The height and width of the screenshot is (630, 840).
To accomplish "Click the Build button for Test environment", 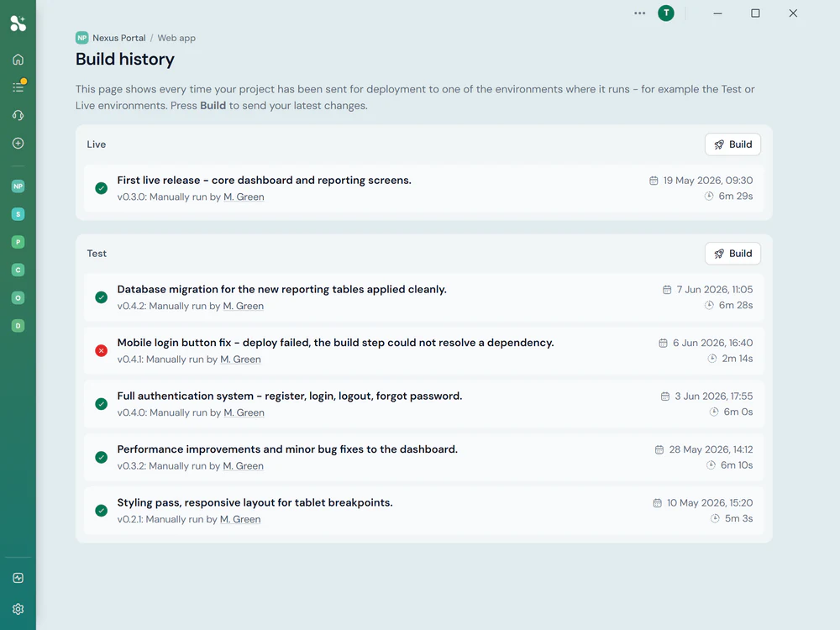I will 732,254.
